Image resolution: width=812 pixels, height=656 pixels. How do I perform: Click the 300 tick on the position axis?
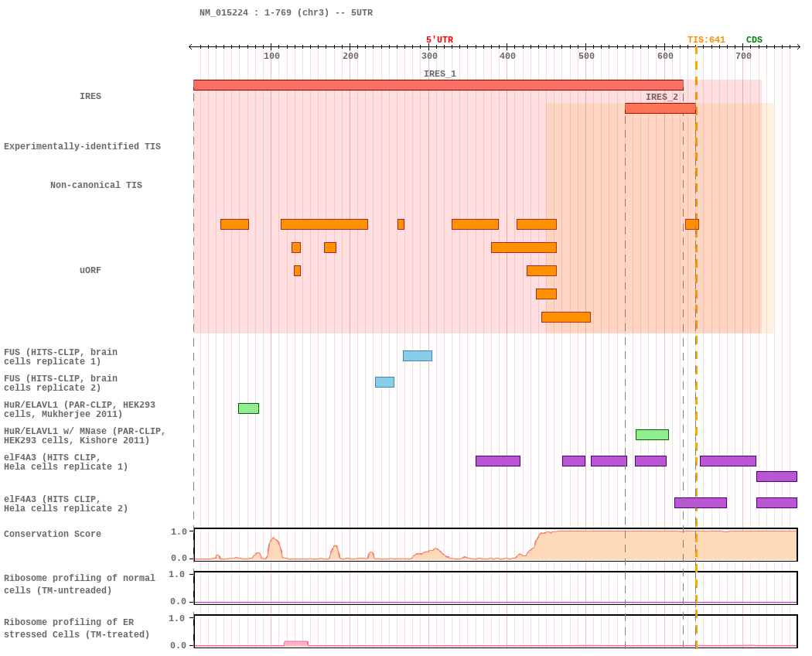[x=428, y=56]
